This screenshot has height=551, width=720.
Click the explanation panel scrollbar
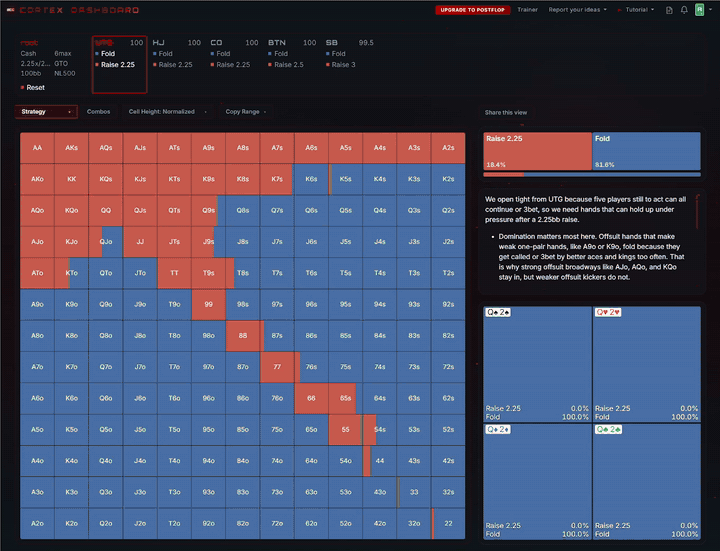(x=698, y=212)
